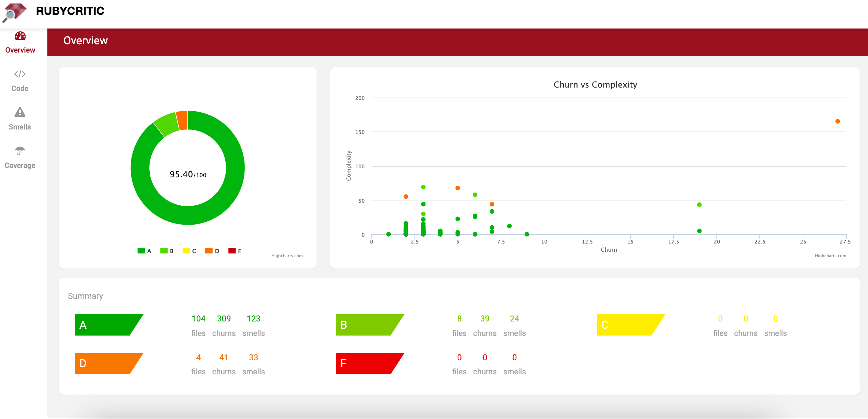
Task: Open Highcharts.com link under donut chart
Action: [x=287, y=256]
